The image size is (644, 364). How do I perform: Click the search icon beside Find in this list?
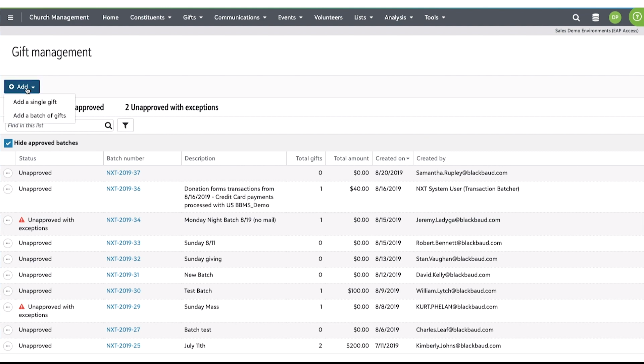(x=108, y=125)
